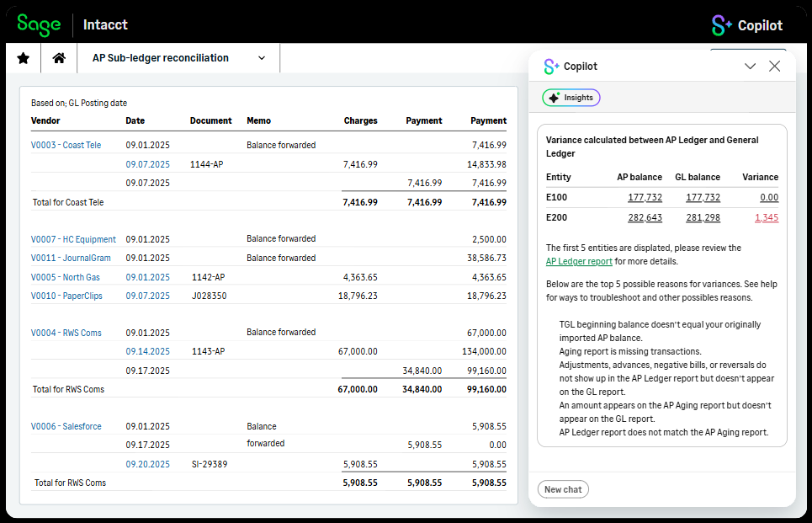Click JournalGram balance 38,586.73

coord(487,258)
